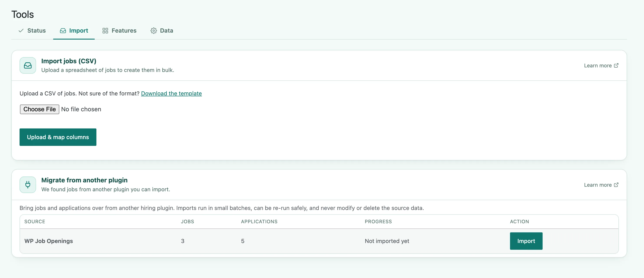The height and width of the screenshot is (278, 644).
Task: Click the Migrate from another plugin heading
Action: tap(84, 180)
